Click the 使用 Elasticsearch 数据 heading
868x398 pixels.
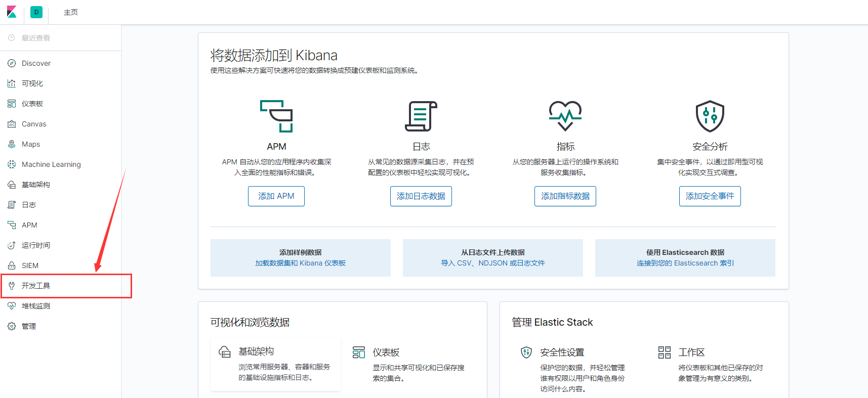(x=685, y=252)
